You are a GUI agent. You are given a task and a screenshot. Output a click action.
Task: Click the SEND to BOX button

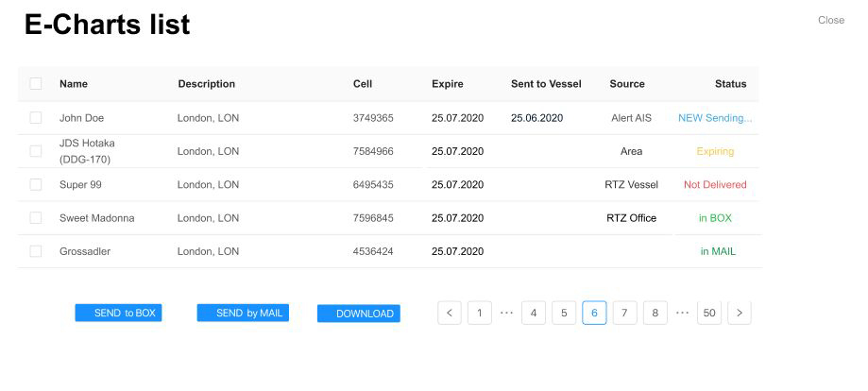pyautogui.click(x=119, y=313)
